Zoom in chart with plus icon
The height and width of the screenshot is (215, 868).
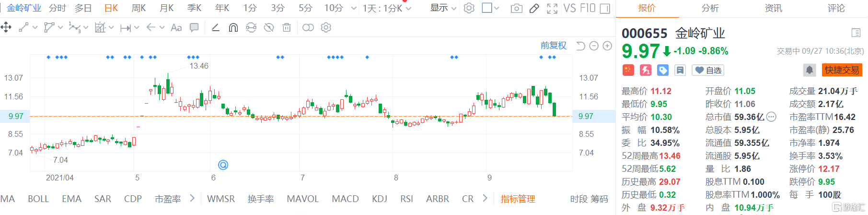tap(607, 46)
